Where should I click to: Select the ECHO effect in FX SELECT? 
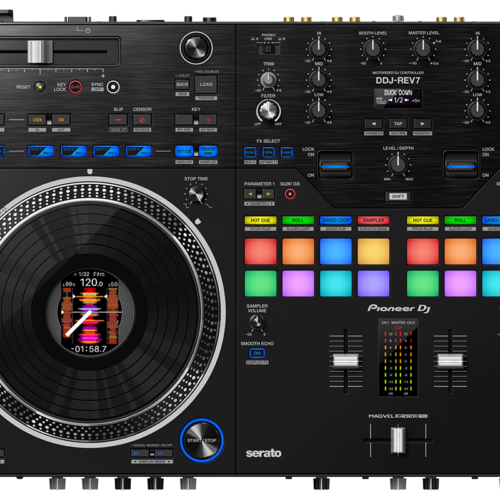tap(250, 152)
